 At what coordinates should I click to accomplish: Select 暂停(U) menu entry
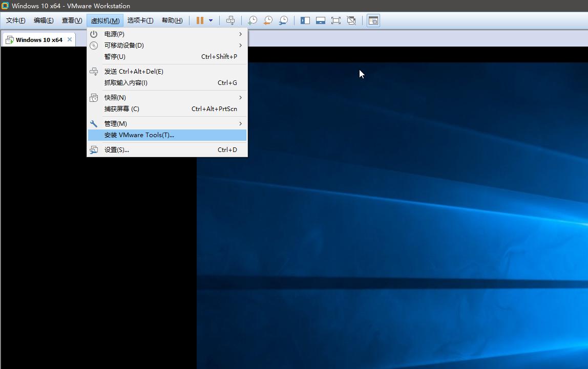tap(167, 57)
